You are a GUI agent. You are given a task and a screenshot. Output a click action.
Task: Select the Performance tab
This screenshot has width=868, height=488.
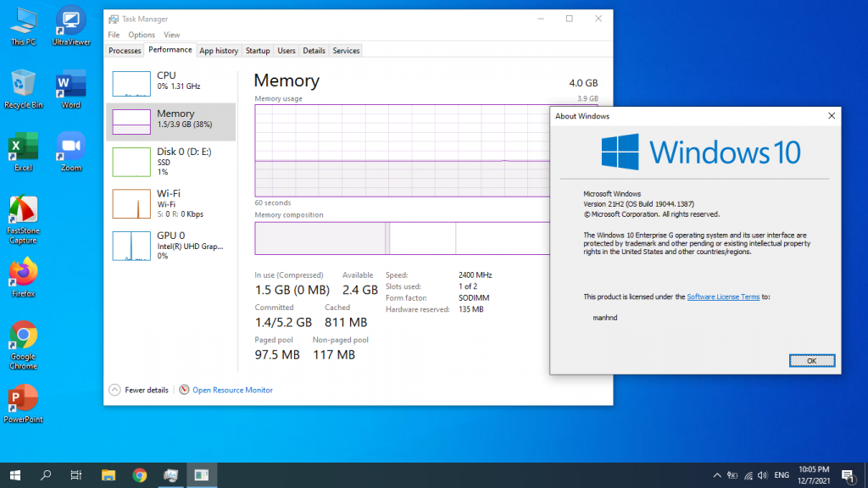click(x=170, y=50)
